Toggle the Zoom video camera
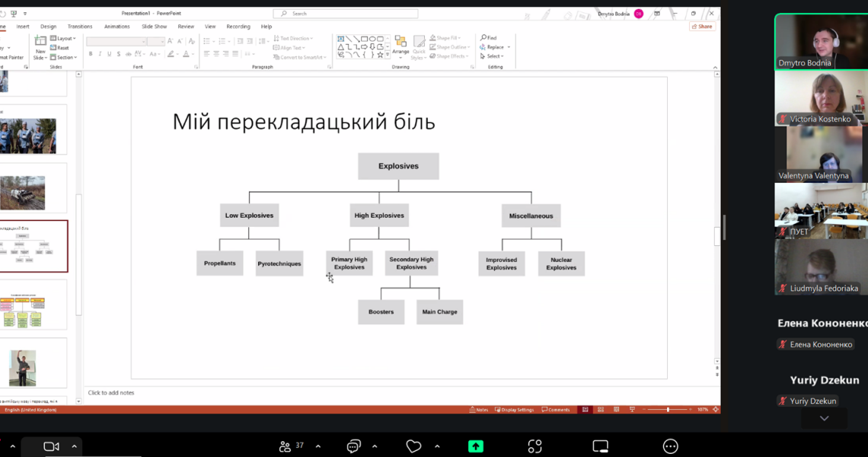The image size is (868, 457). pyautogui.click(x=51, y=446)
